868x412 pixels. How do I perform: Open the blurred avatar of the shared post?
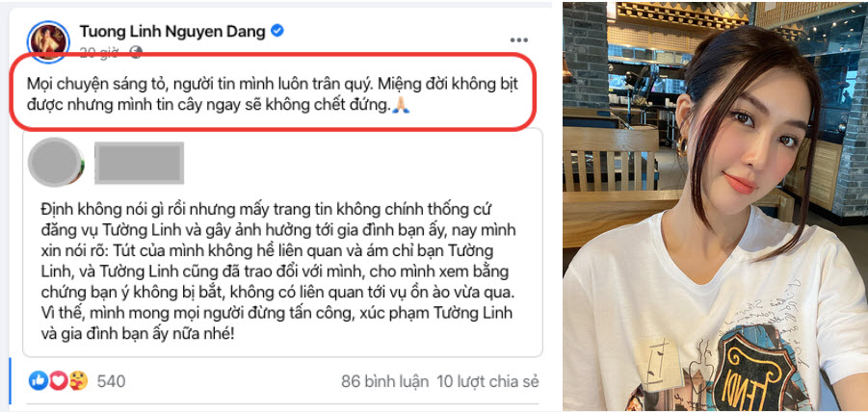point(55,162)
